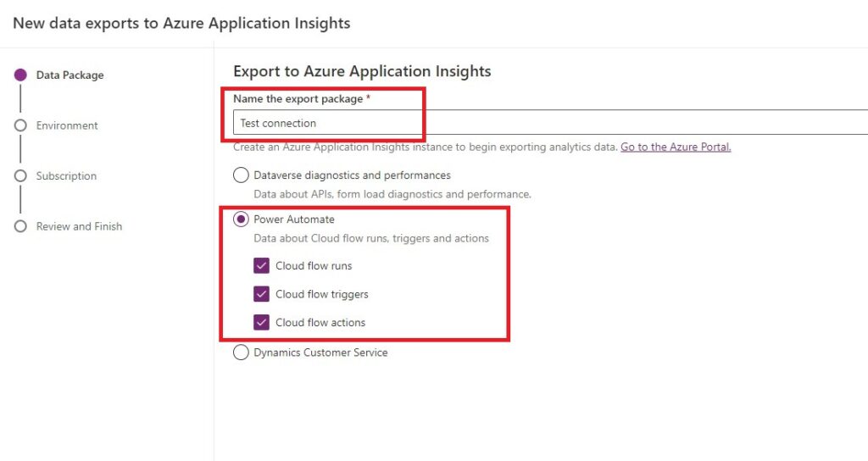Viewport: 868px width, 461px height.
Task: Disable the Cloud flow actions checkbox
Action: 262,323
